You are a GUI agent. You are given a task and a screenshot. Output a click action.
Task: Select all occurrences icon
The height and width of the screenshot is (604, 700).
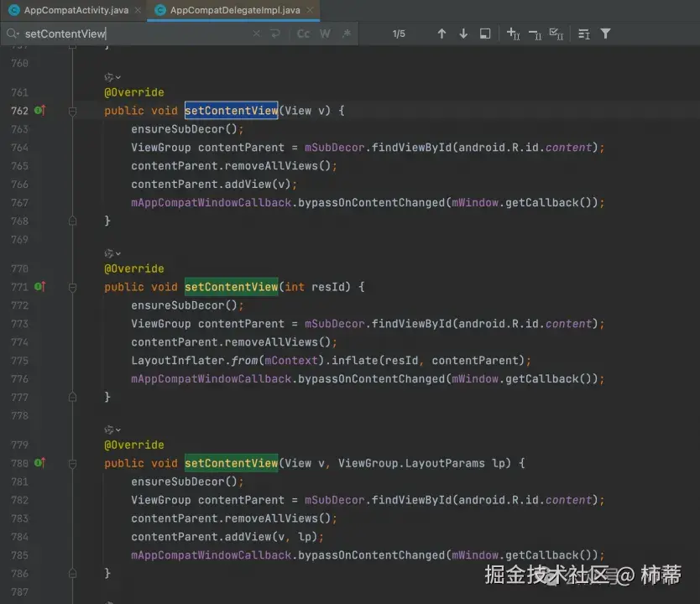(556, 34)
